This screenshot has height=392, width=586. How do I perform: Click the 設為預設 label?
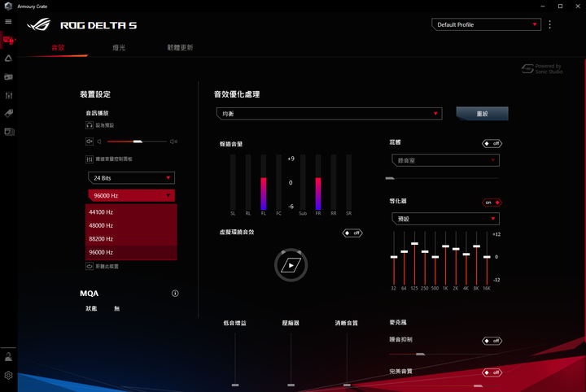[105, 125]
